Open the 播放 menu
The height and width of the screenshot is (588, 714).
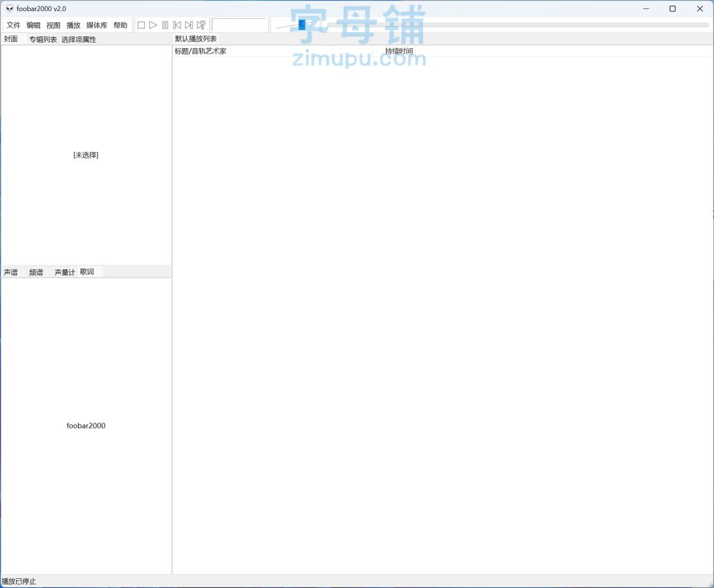tap(73, 25)
